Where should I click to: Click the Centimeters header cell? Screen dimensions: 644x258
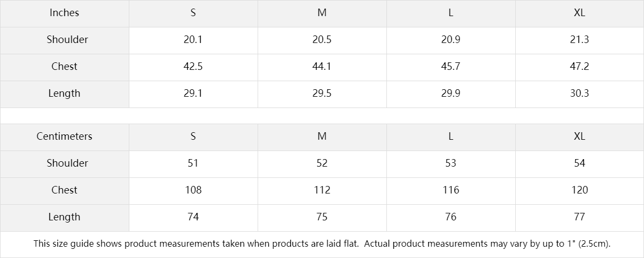(x=64, y=137)
